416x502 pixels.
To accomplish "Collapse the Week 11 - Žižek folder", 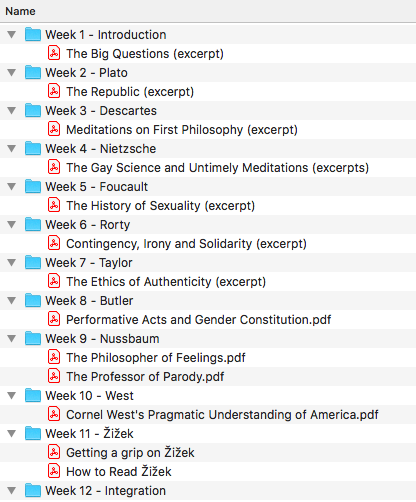I will pos(12,433).
